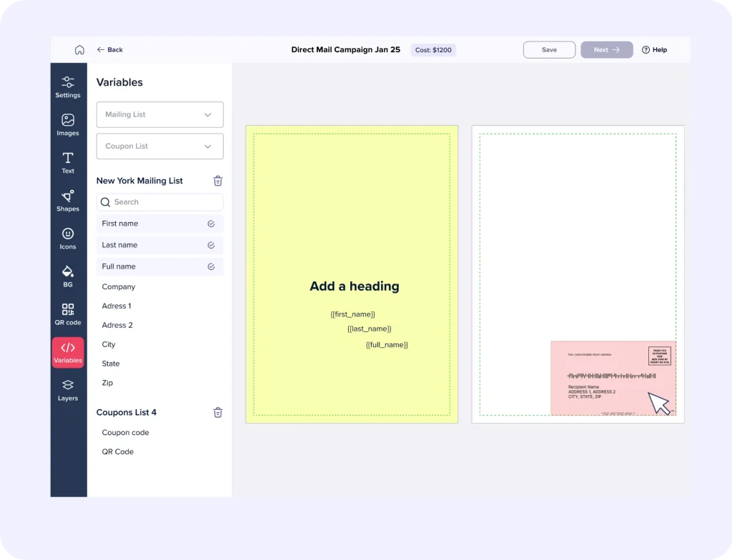The image size is (732, 560).
Task: Open the BG background fill panel
Action: click(x=68, y=276)
